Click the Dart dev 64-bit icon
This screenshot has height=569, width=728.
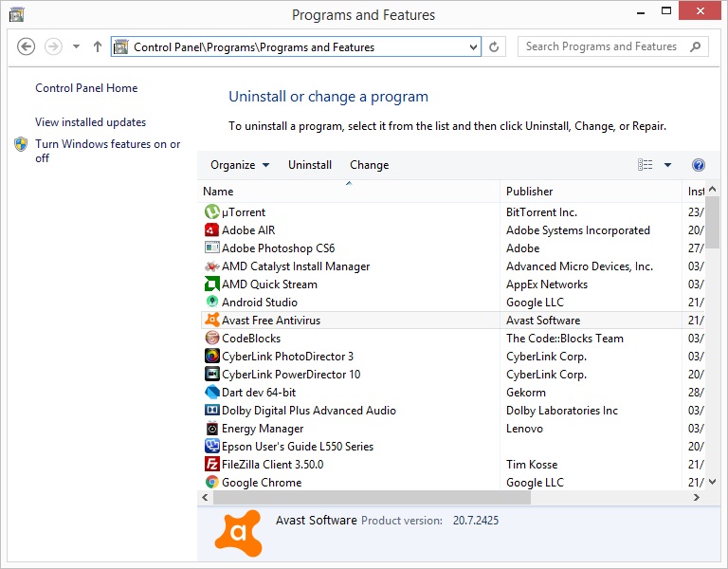tap(211, 392)
